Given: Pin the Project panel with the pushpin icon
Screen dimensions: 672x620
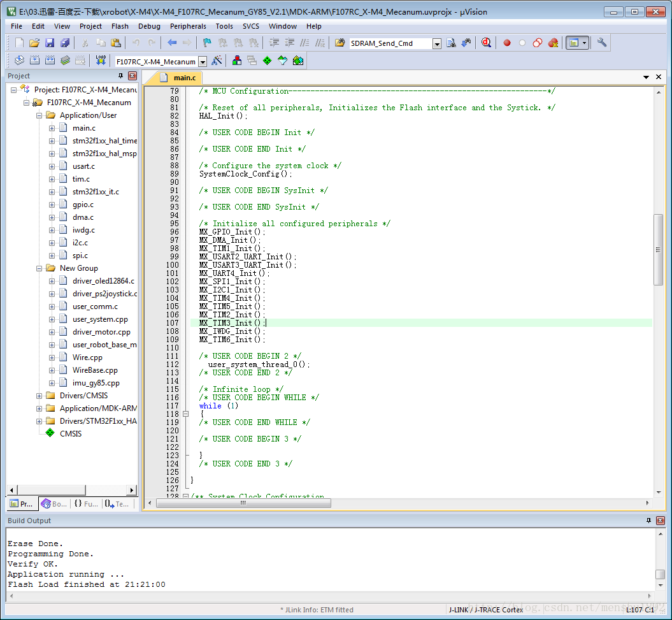Looking at the screenshot, I should (x=120, y=76).
